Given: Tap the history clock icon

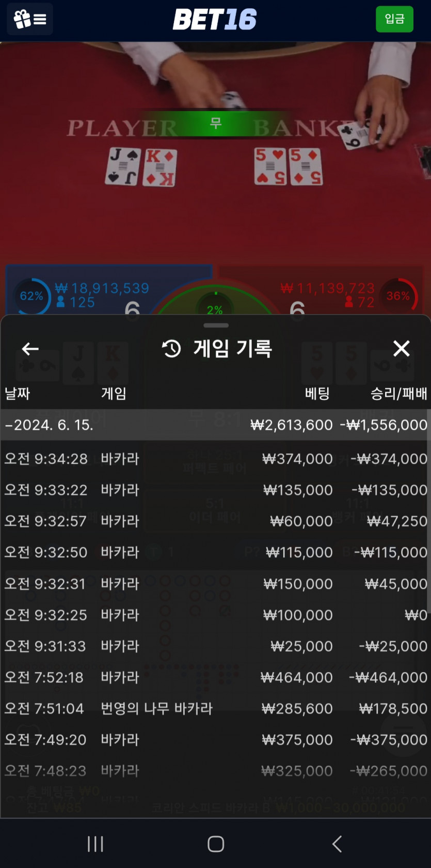Looking at the screenshot, I should [x=171, y=348].
